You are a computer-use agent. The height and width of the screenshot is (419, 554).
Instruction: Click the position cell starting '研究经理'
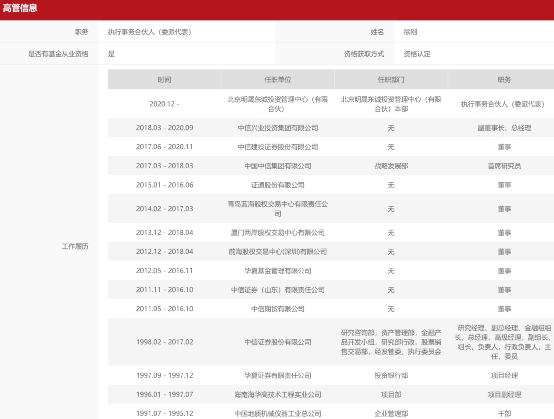[504, 342]
